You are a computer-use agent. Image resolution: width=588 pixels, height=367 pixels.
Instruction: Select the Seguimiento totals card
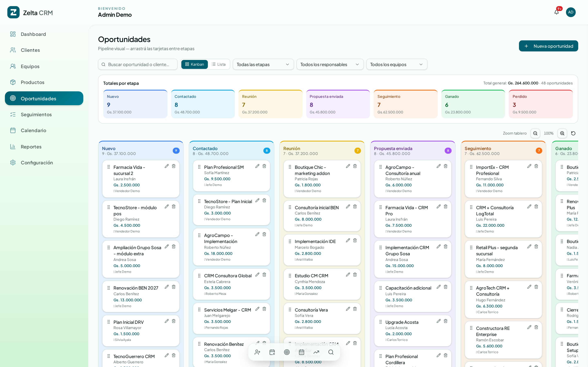point(405,104)
